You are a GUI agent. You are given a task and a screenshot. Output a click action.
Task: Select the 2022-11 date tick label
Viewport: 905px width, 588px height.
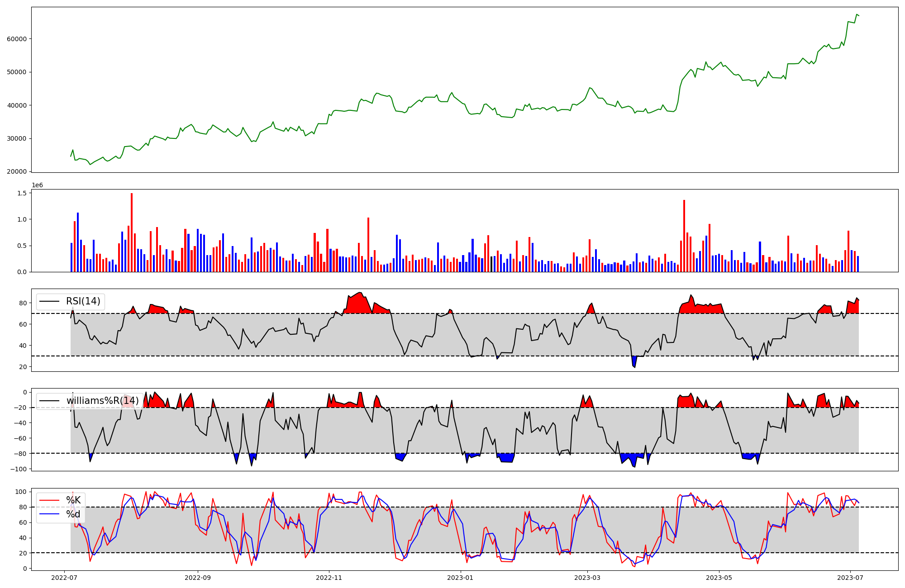(x=329, y=578)
